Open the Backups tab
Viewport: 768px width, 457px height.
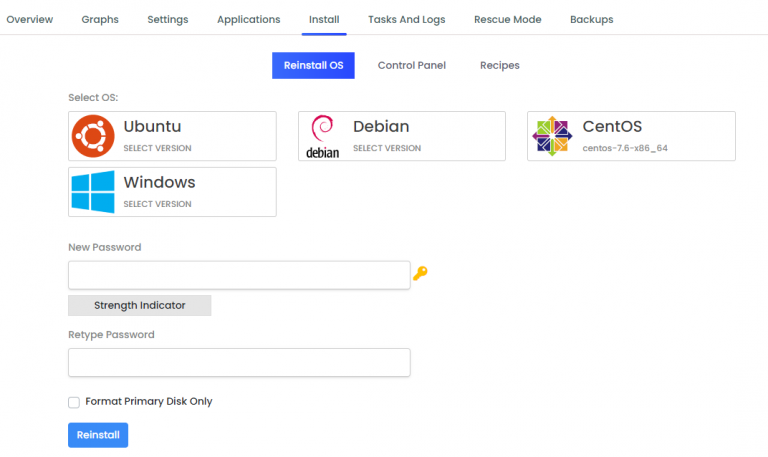tap(592, 20)
